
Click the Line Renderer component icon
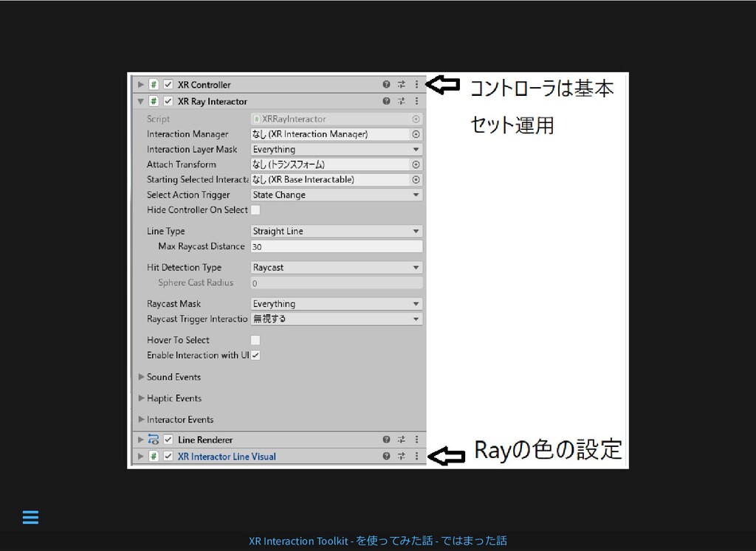click(154, 440)
